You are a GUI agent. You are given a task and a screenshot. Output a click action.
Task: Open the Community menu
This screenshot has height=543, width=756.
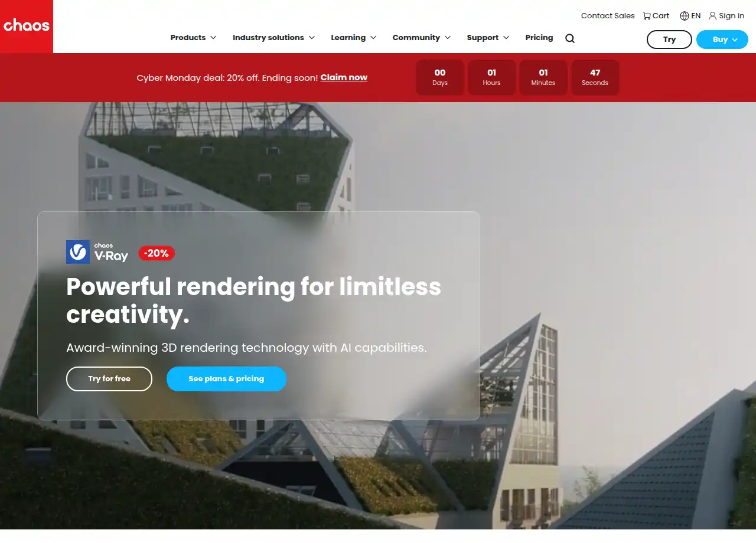tap(422, 38)
